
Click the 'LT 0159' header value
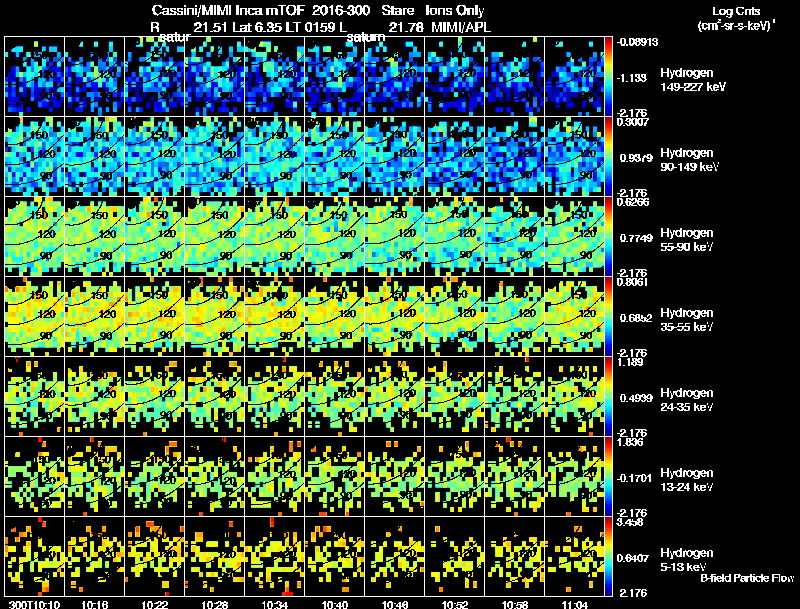[x=309, y=28]
